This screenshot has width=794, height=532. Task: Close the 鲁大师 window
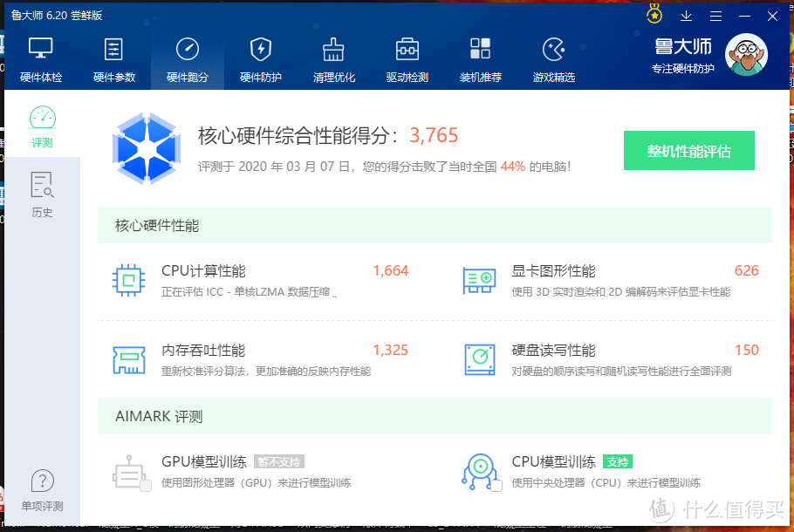pos(772,17)
